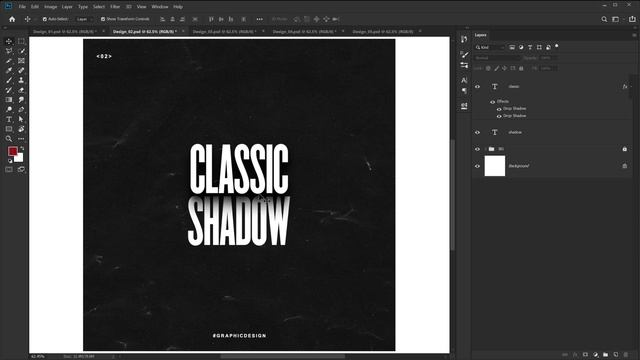Open the Character panel icon
This screenshot has height=360, width=640.
[464, 80]
